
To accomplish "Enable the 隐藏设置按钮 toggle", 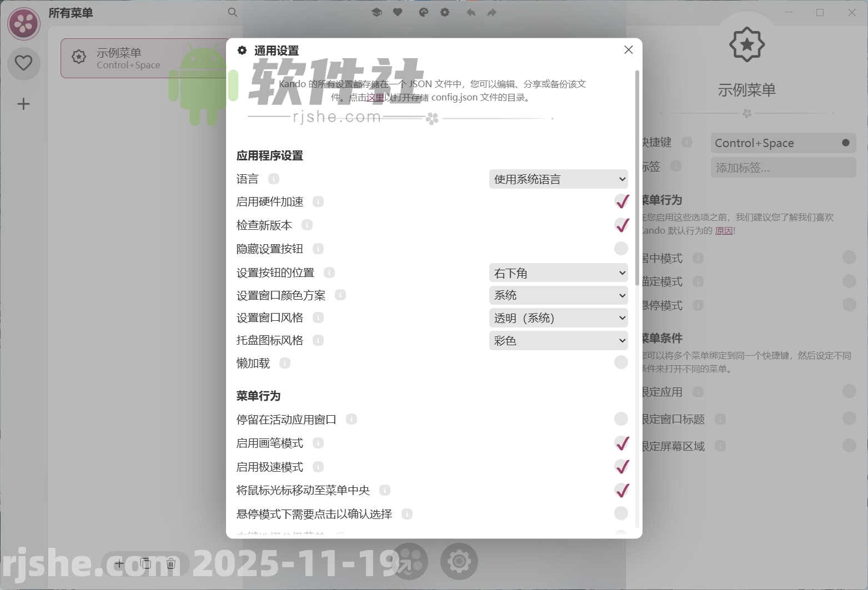I will 621,249.
